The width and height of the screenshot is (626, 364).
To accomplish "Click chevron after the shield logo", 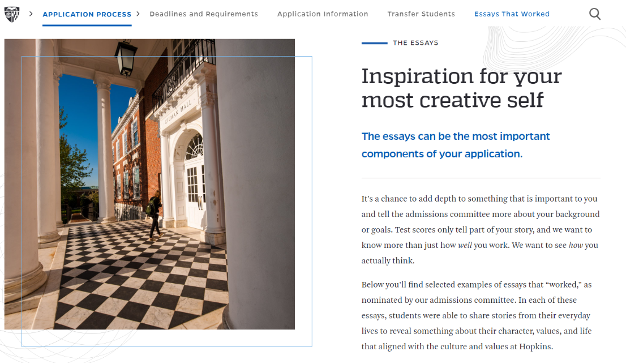I will [x=31, y=14].
